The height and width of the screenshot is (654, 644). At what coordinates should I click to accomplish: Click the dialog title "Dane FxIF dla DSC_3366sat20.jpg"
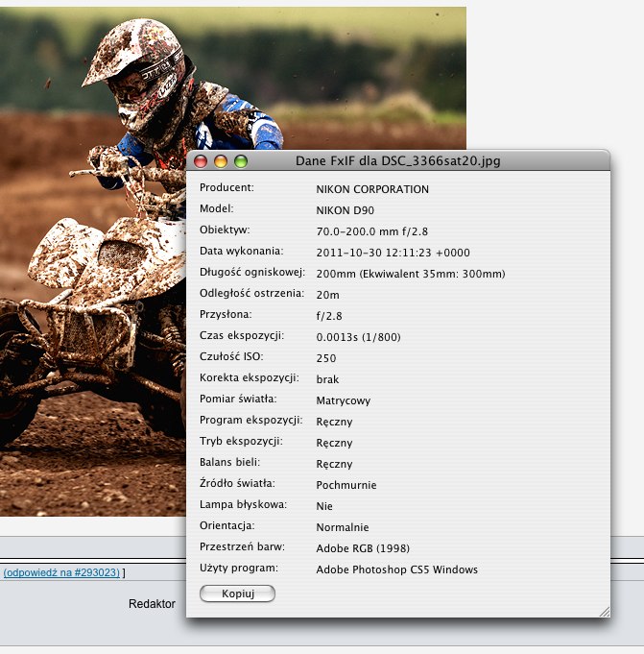(x=397, y=161)
